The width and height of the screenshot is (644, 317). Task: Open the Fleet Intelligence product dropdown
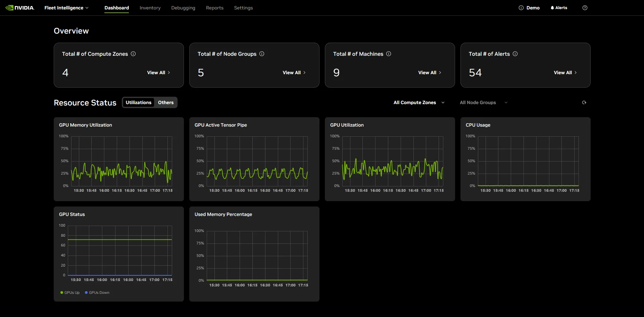coord(66,8)
